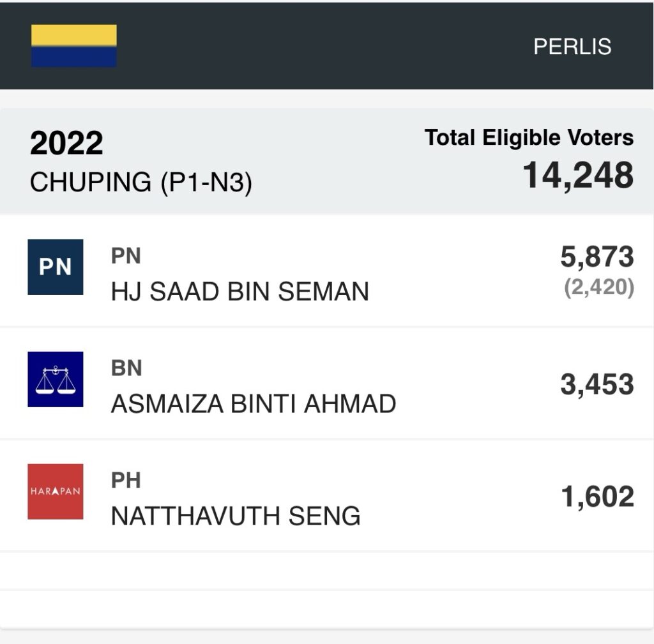This screenshot has height=644, width=654.
Task: Click the 3,453 vote count
Action: pos(597,384)
